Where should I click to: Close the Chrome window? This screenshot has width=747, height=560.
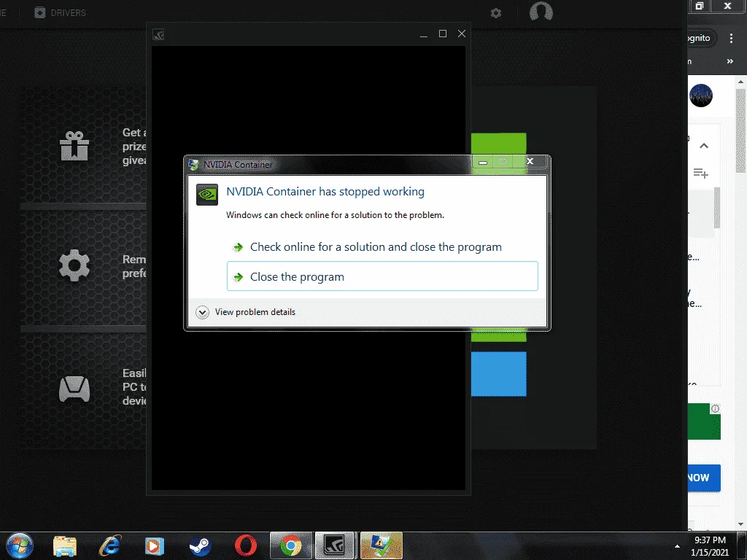[x=727, y=6]
